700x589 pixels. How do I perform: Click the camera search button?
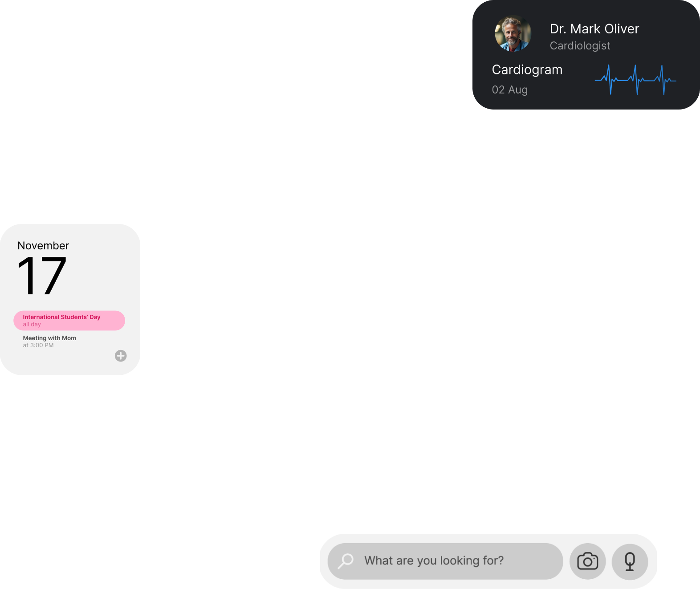(587, 561)
